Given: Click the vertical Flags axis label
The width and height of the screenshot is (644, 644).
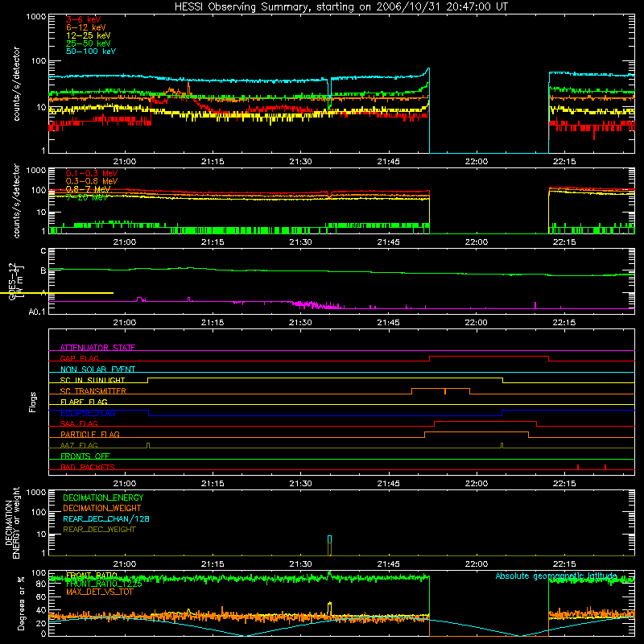Looking at the screenshot, I should coord(32,402).
